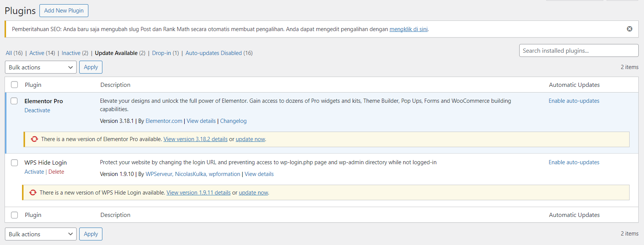Image resolution: width=644 pixels, height=245 pixels.
Task: Click the bottom Apply button
Action: pyautogui.click(x=91, y=234)
